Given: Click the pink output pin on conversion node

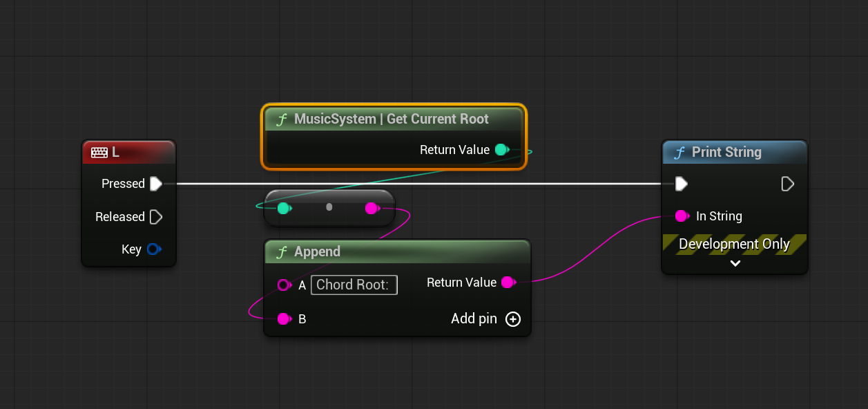Looking at the screenshot, I should pyautogui.click(x=372, y=208).
